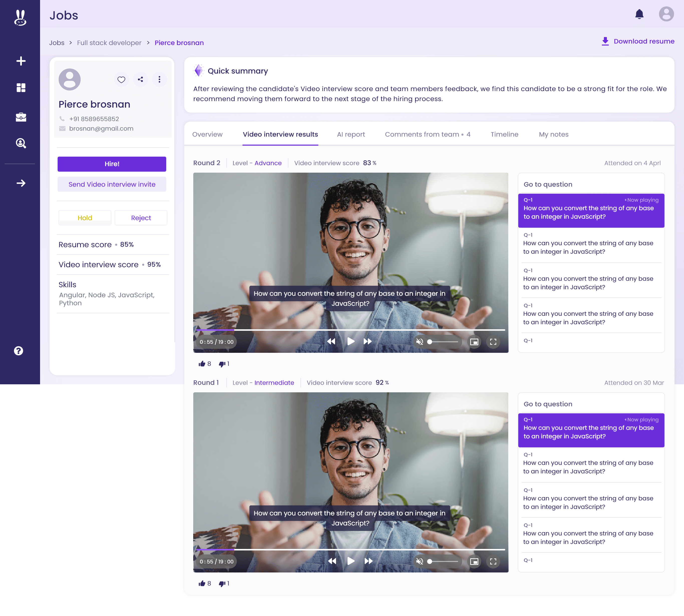The image size is (684, 616).
Task: Go to Full stack developer breadcrumb
Action: (x=109, y=43)
